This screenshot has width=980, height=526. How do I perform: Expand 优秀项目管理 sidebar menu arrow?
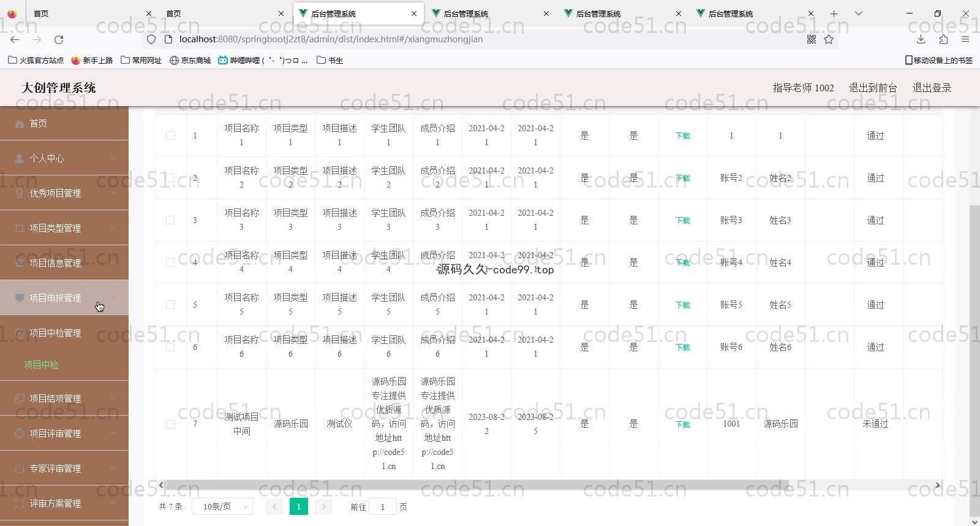click(113, 193)
